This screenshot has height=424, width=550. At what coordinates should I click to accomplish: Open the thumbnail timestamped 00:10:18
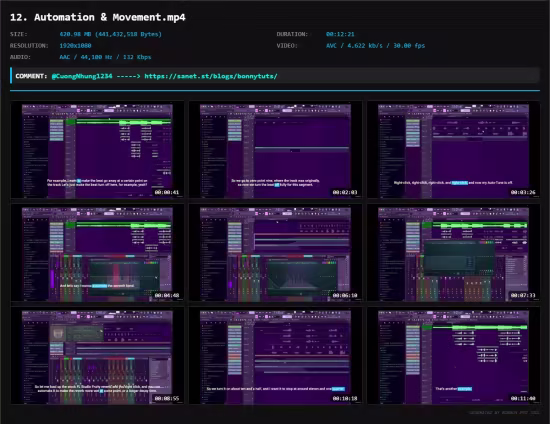point(275,356)
